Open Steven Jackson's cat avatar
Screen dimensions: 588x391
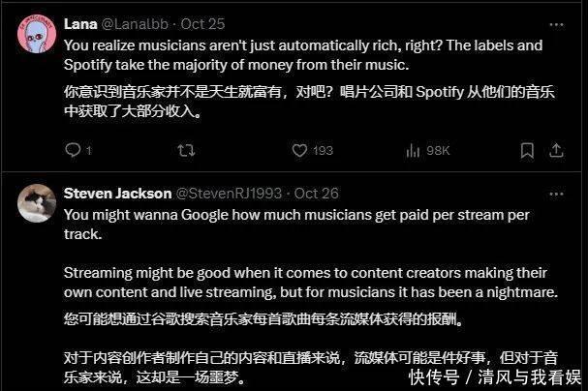coord(37,203)
